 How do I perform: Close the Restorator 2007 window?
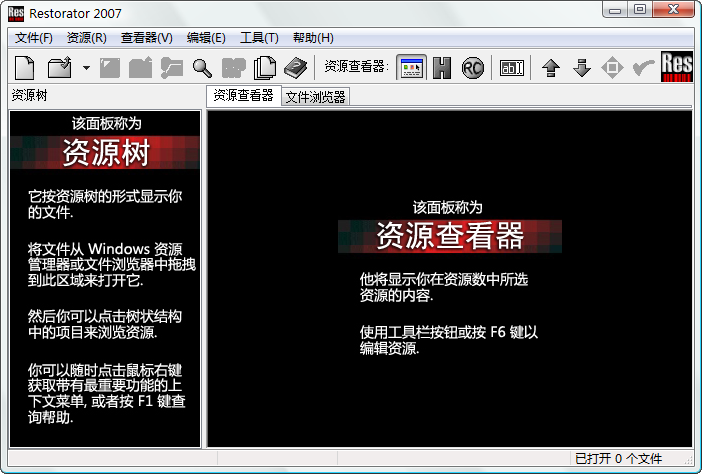[673, 9]
